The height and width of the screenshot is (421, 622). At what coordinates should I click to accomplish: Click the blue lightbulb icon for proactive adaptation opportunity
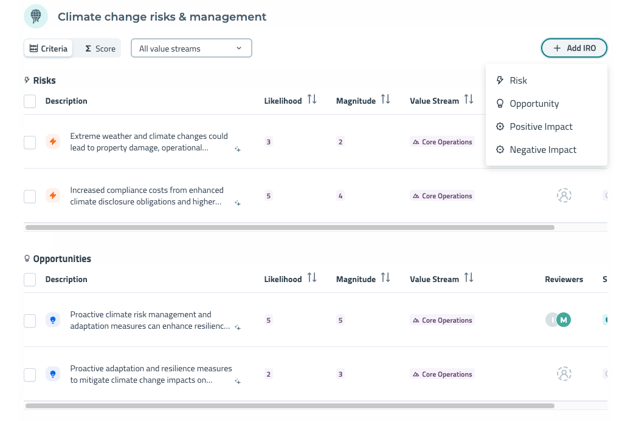pyautogui.click(x=53, y=375)
